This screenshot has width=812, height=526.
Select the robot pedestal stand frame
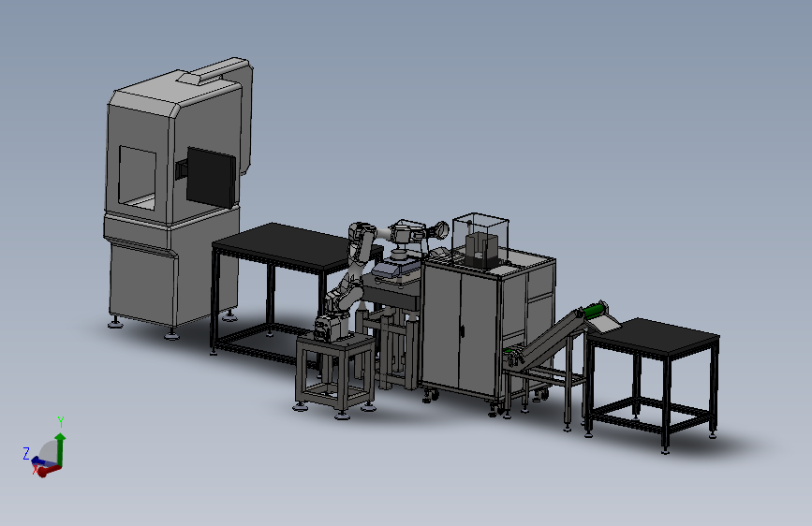[x=335, y=375]
